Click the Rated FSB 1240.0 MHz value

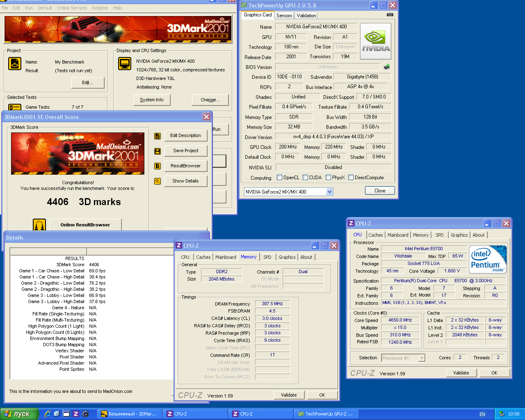coord(400,342)
